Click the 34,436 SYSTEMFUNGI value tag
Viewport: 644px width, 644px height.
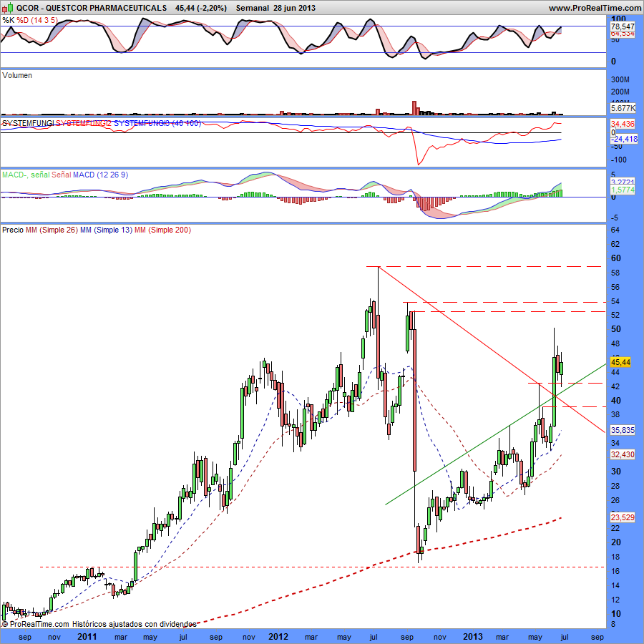pos(623,124)
